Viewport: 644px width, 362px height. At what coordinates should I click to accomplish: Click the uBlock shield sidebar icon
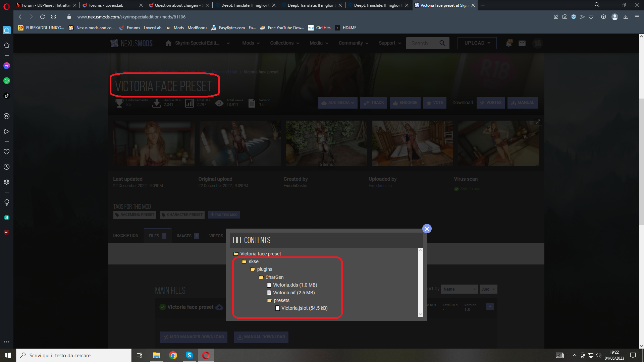click(7, 233)
